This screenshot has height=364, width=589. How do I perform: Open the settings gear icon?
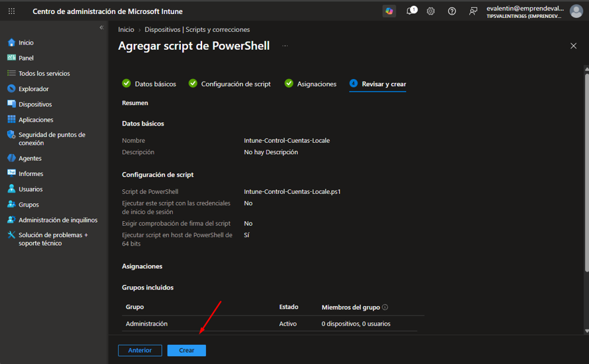(431, 11)
